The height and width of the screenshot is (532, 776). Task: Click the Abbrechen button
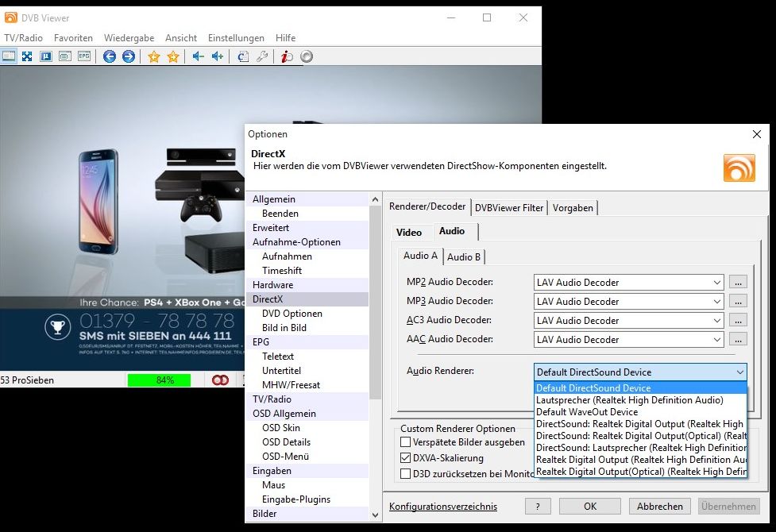point(659,507)
